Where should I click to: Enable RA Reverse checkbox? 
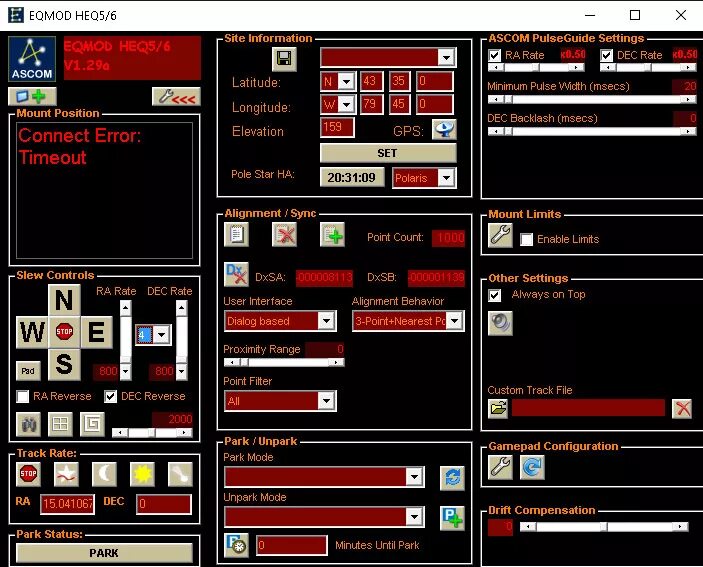point(22,397)
